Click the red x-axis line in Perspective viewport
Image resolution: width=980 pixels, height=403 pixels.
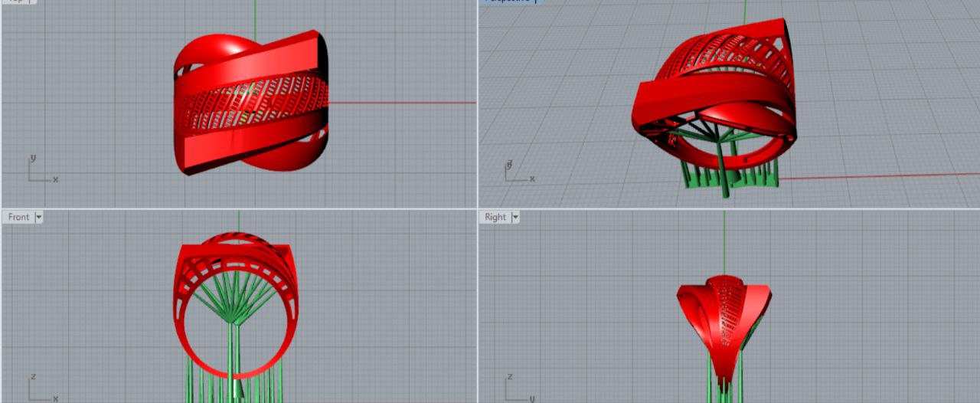click(x=880, y=176)
